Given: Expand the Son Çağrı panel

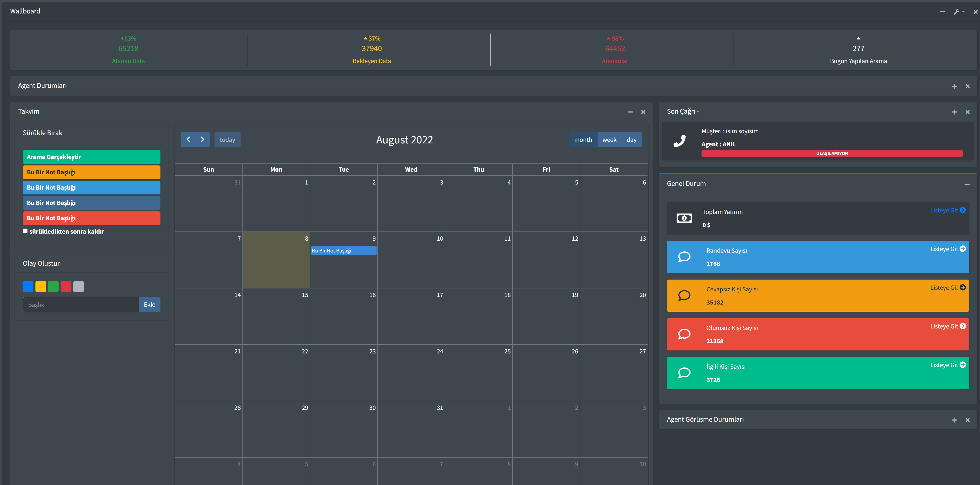Looking at the screenshot, I should [x=954, y=112].
